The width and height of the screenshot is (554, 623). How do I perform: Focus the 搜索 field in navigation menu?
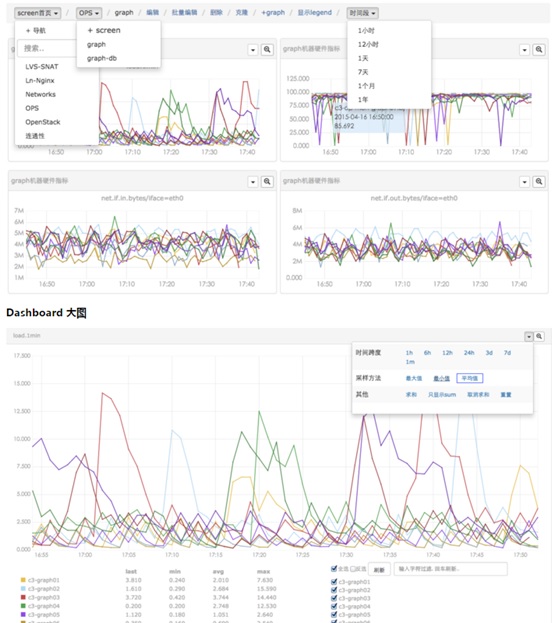click(47, 48)
